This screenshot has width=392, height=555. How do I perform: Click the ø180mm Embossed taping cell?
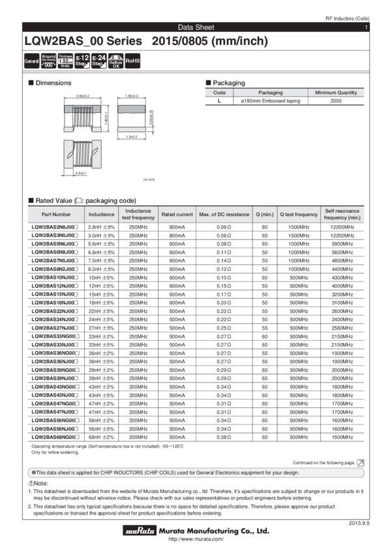pyautogui.click(x=271, y=101)
